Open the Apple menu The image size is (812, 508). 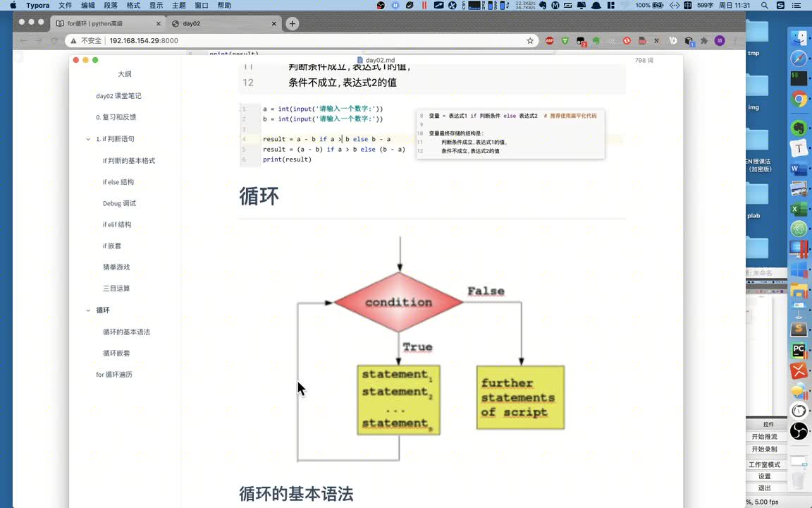13,5
